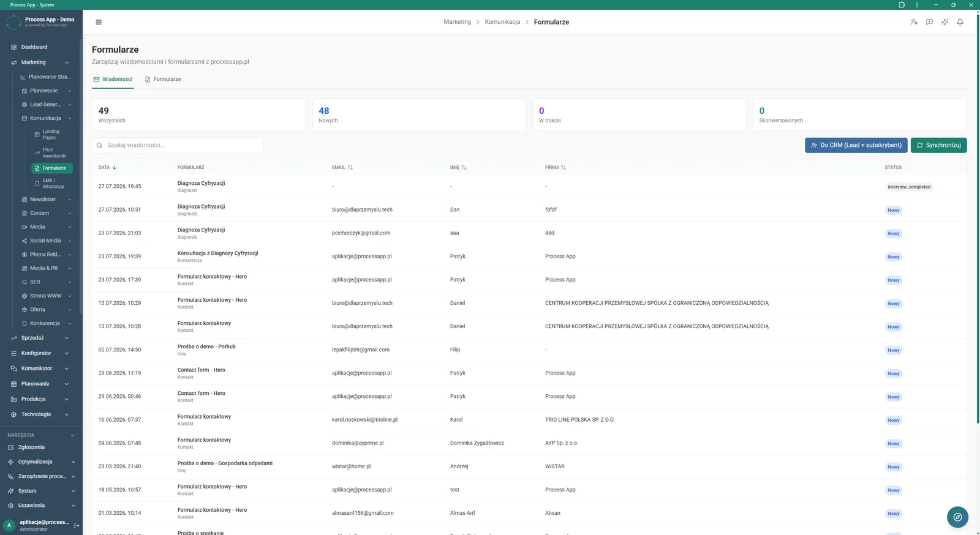The height and width of the screenshot is (535, 980).
Task: Click the search magnifier icon in search box
Action: tap(100, 145)
